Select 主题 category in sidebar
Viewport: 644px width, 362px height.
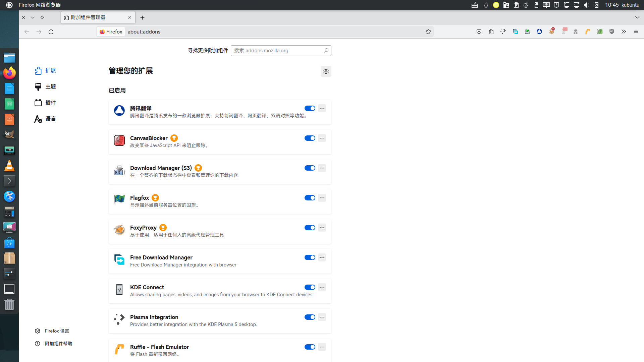pos(45,86)
